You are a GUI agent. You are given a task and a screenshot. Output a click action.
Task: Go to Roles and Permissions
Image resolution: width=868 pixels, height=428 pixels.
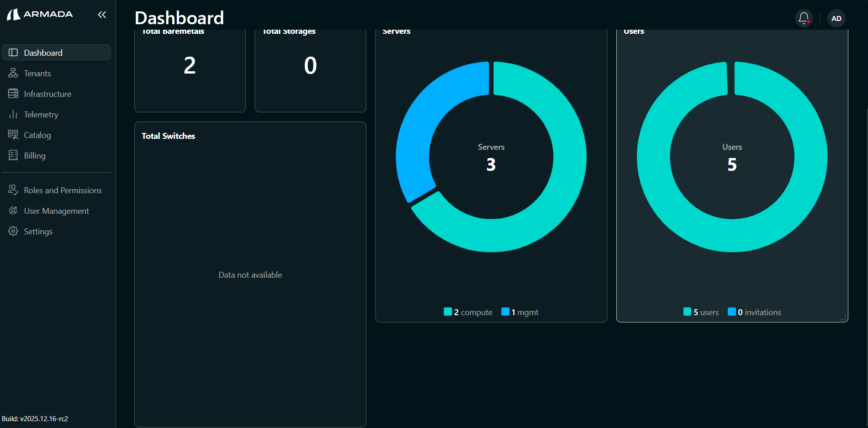[x=63, y=190]
